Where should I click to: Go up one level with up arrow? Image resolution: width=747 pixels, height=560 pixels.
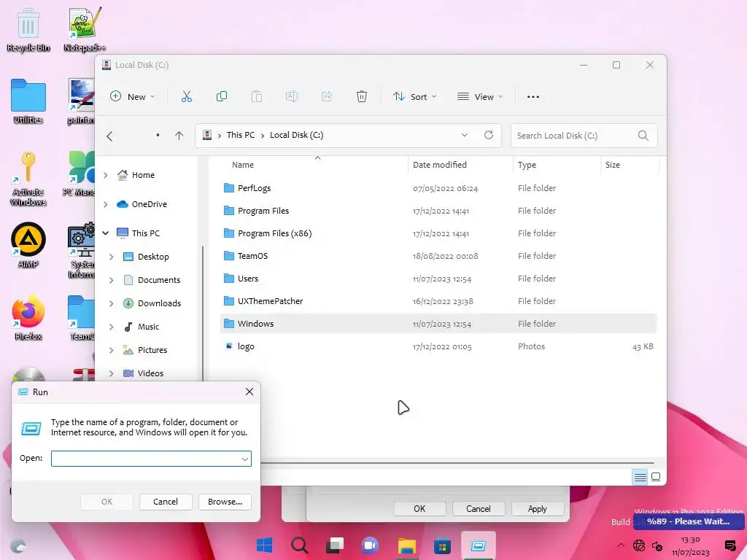(x=179, y=136)
